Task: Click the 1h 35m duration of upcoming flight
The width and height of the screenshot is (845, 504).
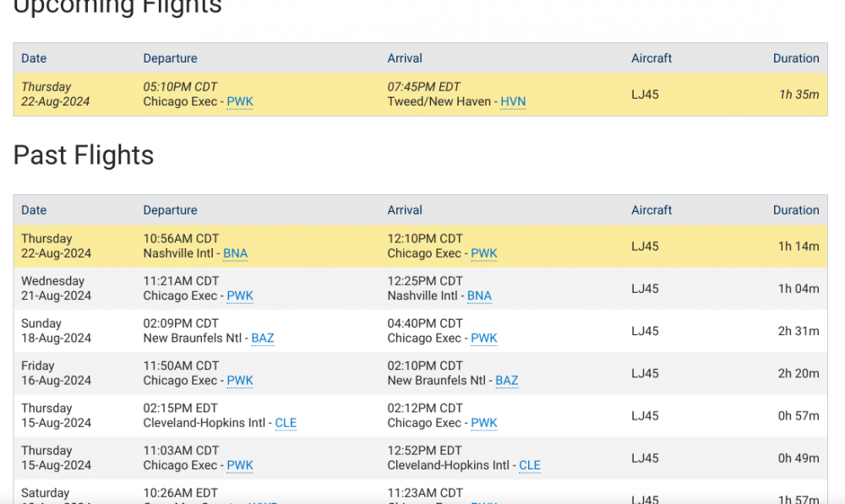Action: pos(799,95)
